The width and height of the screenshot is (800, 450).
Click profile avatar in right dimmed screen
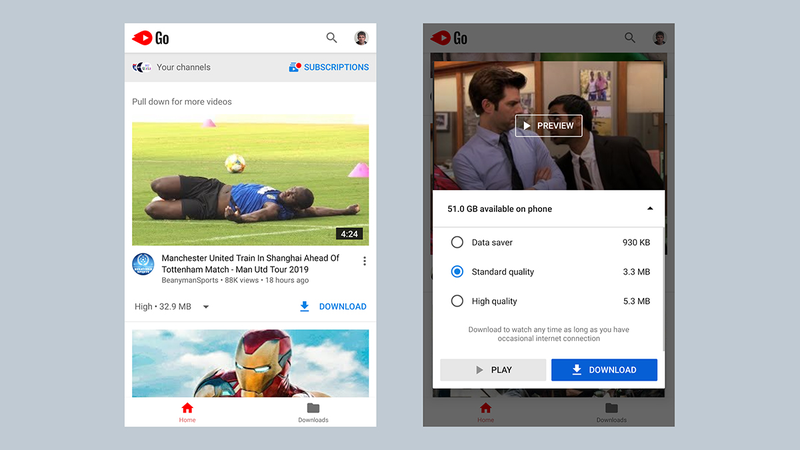(x=660, y=38)
